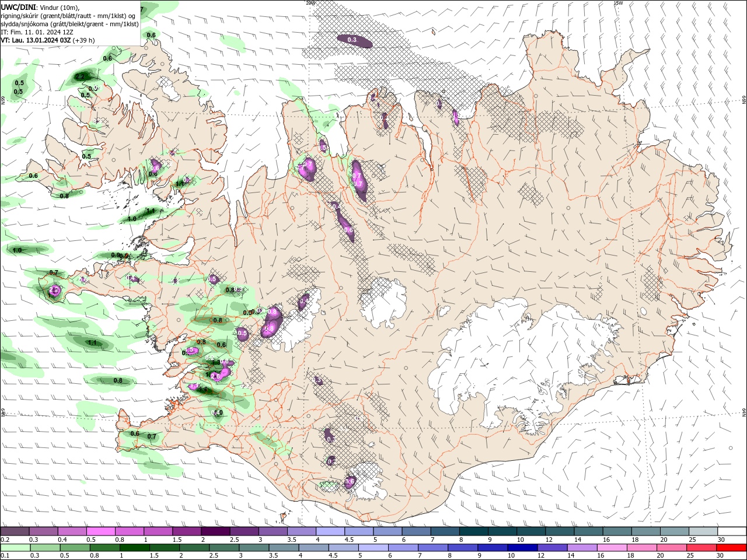The image size is (747, 560).
Task: Pick the red rain scale swatch after 30
Action: coord(732,548)
